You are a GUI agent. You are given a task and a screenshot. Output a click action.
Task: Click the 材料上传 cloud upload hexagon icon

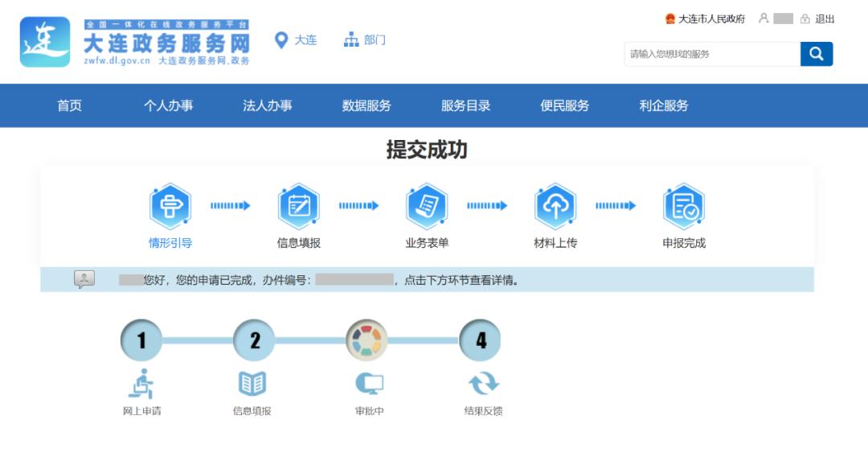click(x=555, y=206)
